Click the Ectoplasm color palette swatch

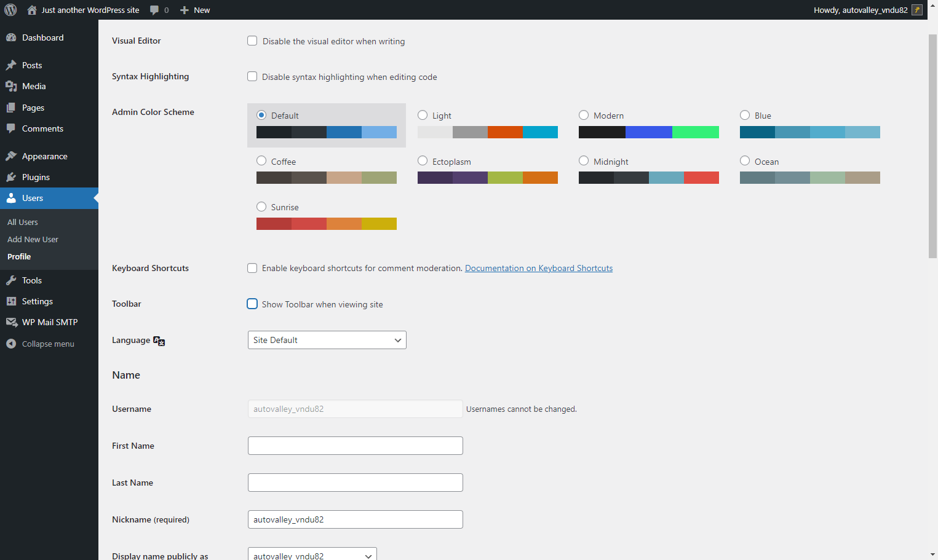click(x=488, y=178)
